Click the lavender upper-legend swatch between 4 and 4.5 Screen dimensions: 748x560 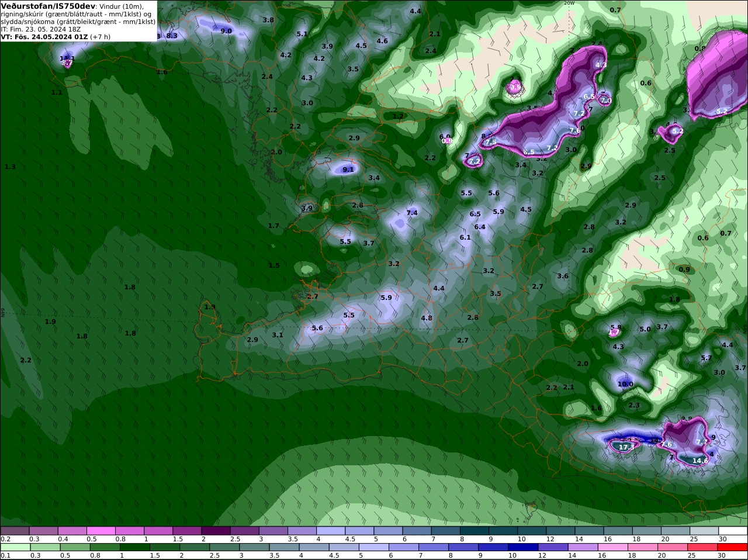331,531
